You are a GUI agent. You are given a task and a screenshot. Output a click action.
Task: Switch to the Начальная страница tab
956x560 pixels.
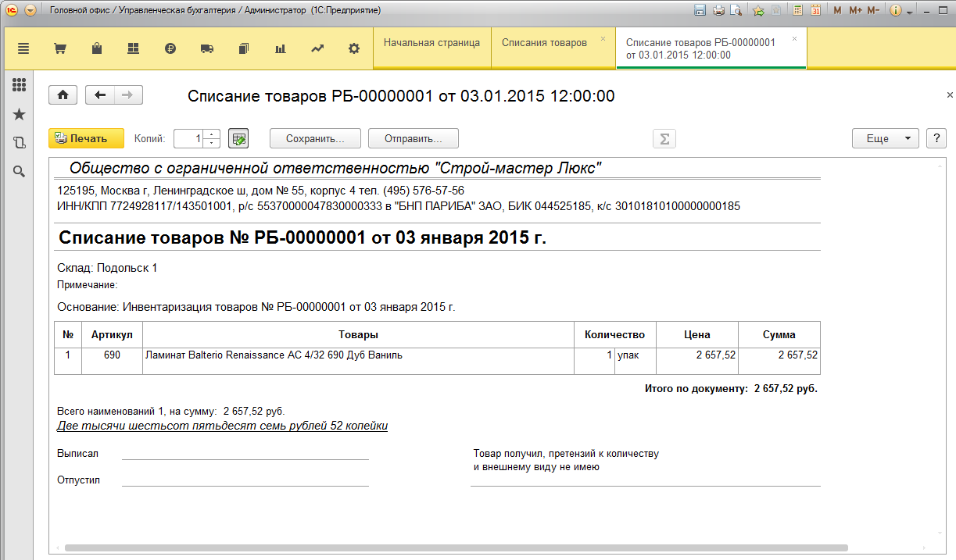tap(431, 43)
